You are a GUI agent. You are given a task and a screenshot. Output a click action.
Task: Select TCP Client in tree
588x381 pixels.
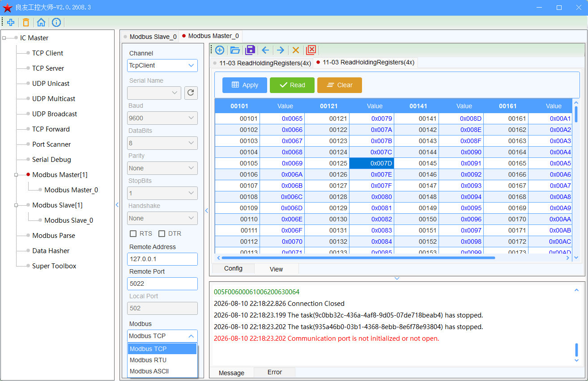(x=47, y=53)
